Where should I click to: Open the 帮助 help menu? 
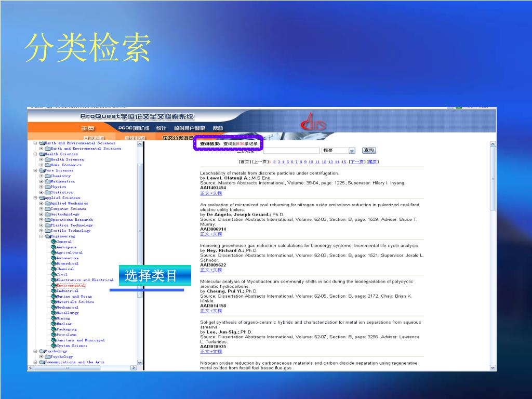(x=218, y=128)
